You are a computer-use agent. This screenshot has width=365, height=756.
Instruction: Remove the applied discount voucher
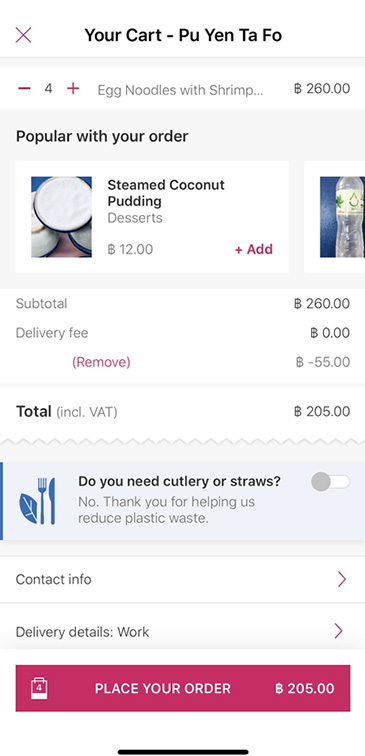click(101, 362)
